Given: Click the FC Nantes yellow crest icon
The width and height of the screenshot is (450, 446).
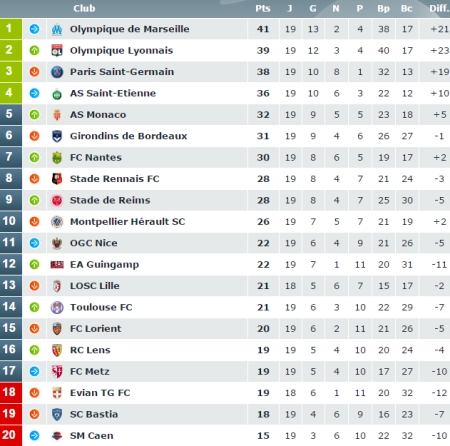Looking at the screenshot, I should point(57,158).
